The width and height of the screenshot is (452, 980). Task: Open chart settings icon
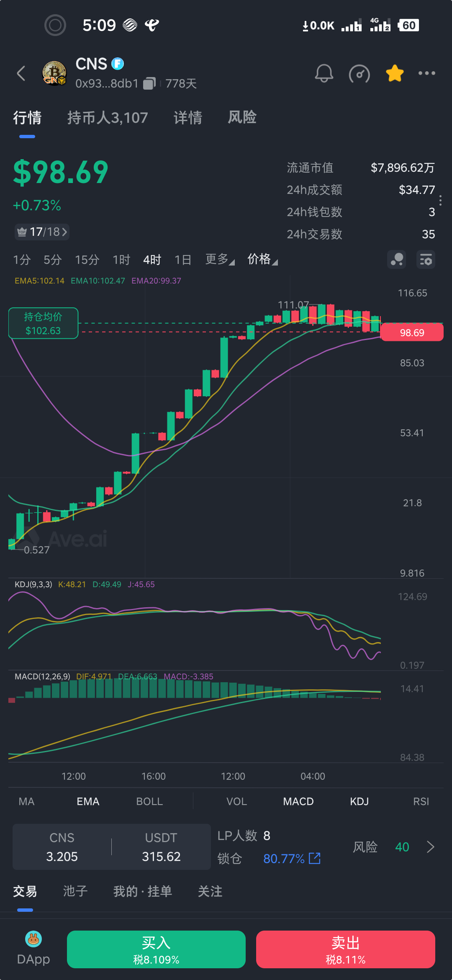426,260
